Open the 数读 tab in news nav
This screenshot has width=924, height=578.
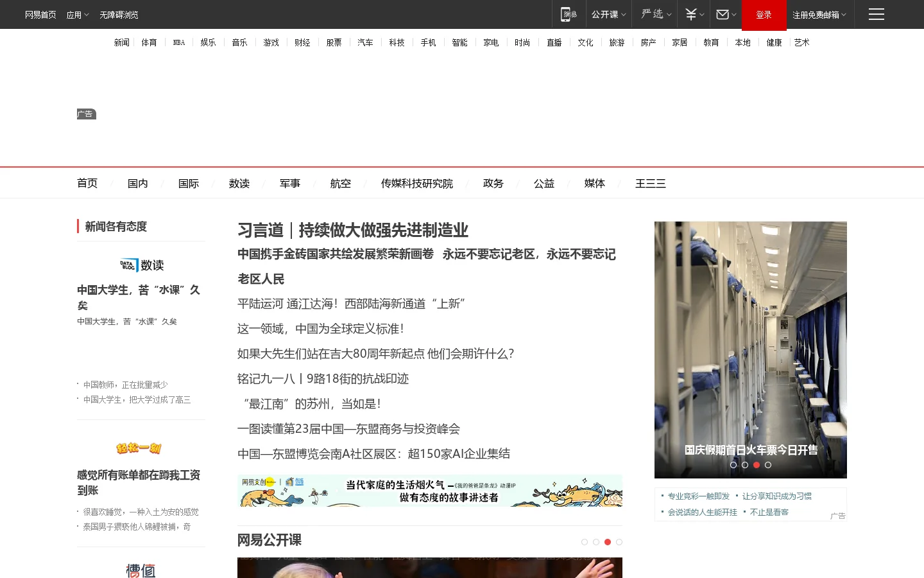click(x=239, y=183)
